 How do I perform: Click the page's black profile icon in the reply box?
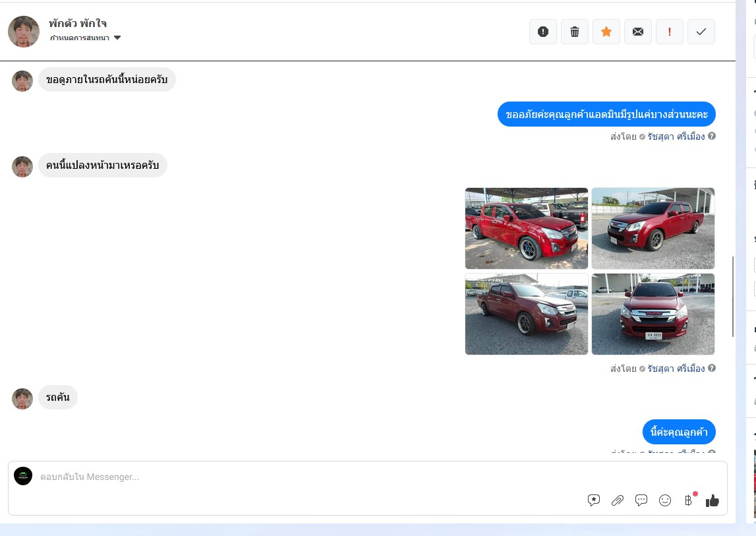click(23, 476)
